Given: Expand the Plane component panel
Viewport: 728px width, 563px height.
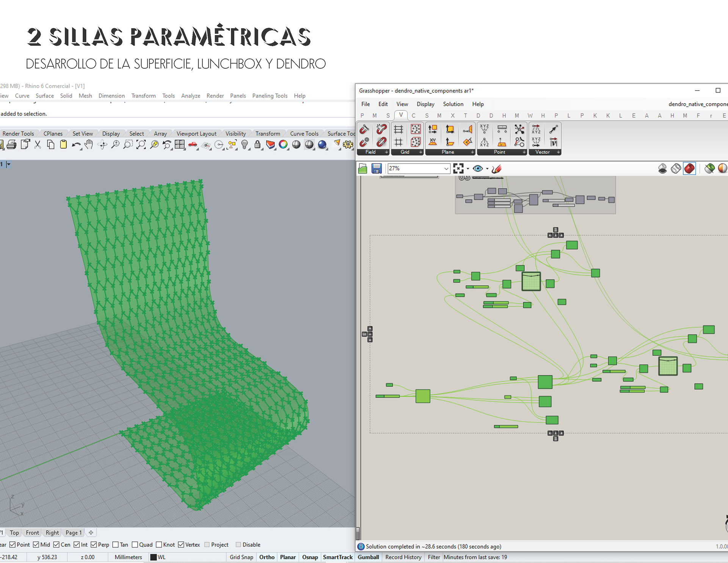Looking at the screenshot, I should click(472, 152).
